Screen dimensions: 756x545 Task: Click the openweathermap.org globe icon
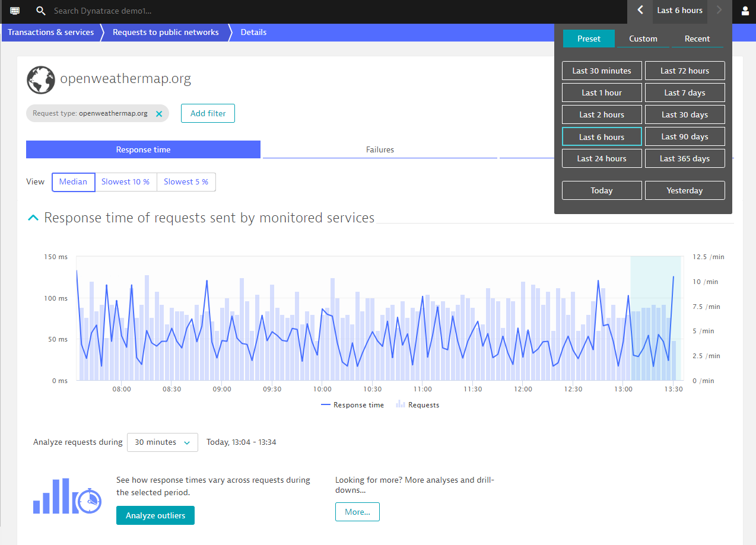pos(41,79)
